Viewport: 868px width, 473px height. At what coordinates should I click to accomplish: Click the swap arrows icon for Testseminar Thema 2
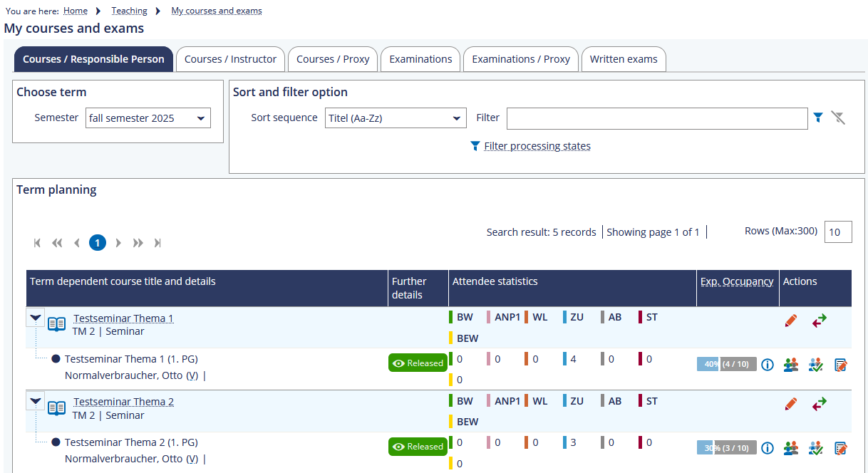(x=820, y=405)
